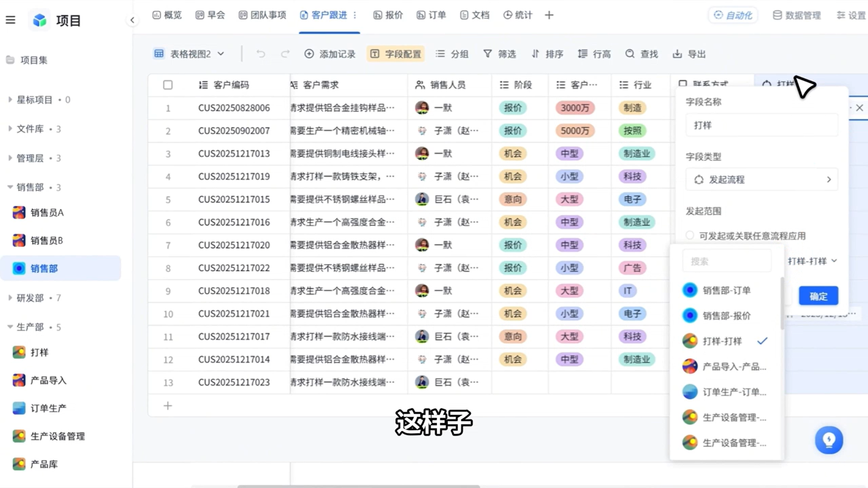Choose 订单生产-订单... option
This screenshot has height=488, width=868.
(x=726, y=392)
